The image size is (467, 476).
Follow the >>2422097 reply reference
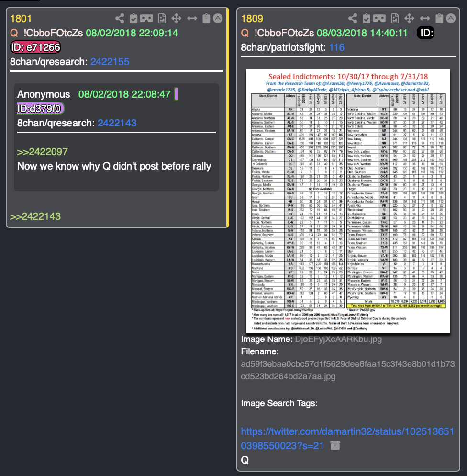tap(43, 151)
